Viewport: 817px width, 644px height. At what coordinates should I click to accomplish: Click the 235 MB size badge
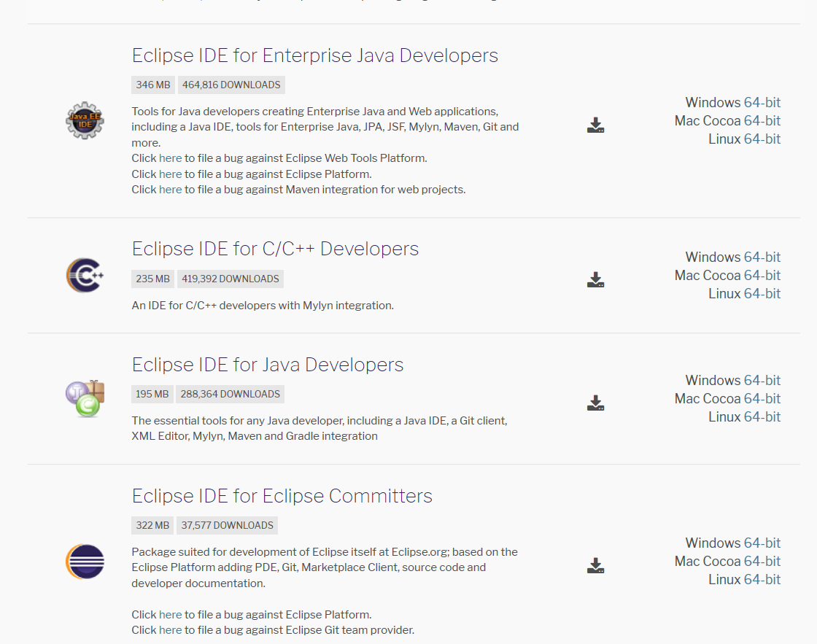pyautogui.click(x=152, y=279)
